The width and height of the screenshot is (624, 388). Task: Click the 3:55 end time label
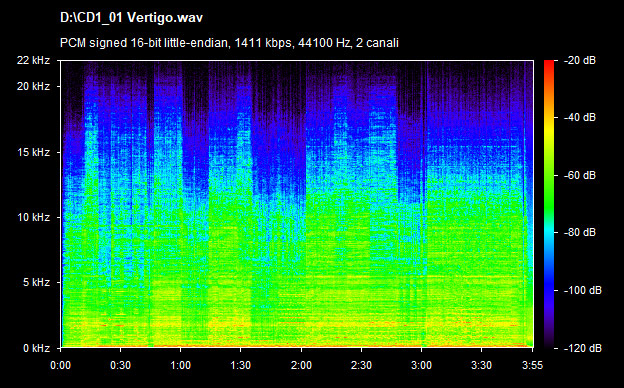(532, 365)
